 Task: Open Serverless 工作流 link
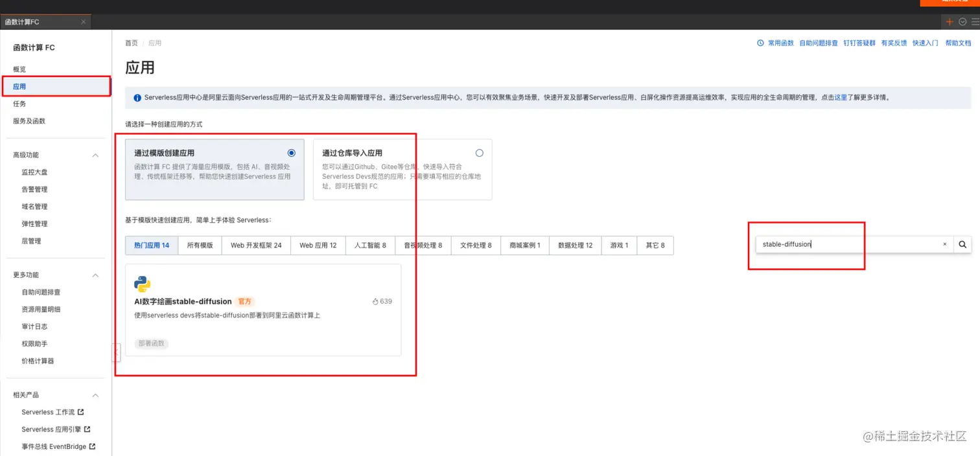[48, 412]
